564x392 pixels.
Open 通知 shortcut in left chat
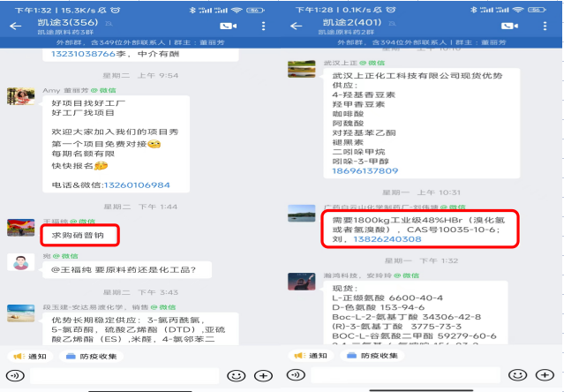click(x=30, y=356)
